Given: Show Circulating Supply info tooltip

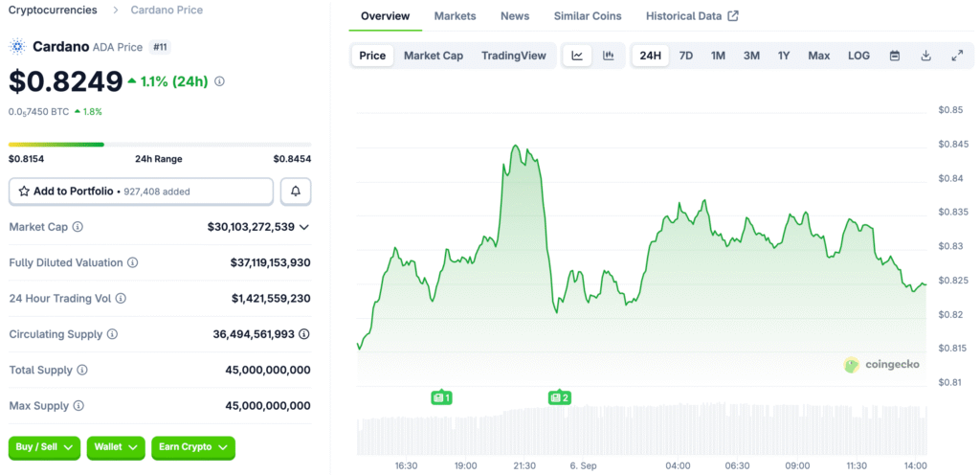Looking at the screenshot, I should [x=112, y=334].
